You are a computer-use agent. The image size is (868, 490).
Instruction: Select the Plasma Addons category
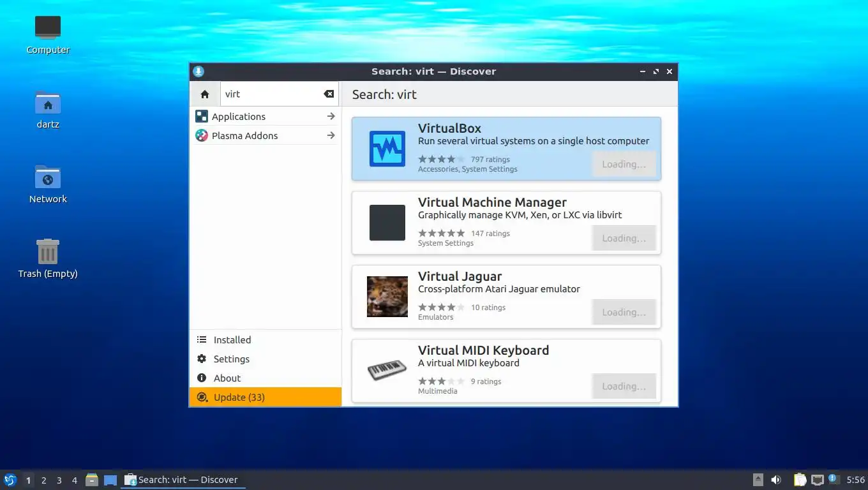[x=266, y=135]
